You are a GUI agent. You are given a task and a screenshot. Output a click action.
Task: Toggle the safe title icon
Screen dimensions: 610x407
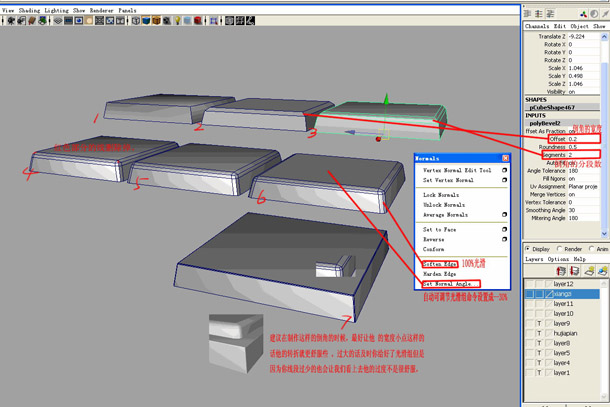[x=120, y=20]
